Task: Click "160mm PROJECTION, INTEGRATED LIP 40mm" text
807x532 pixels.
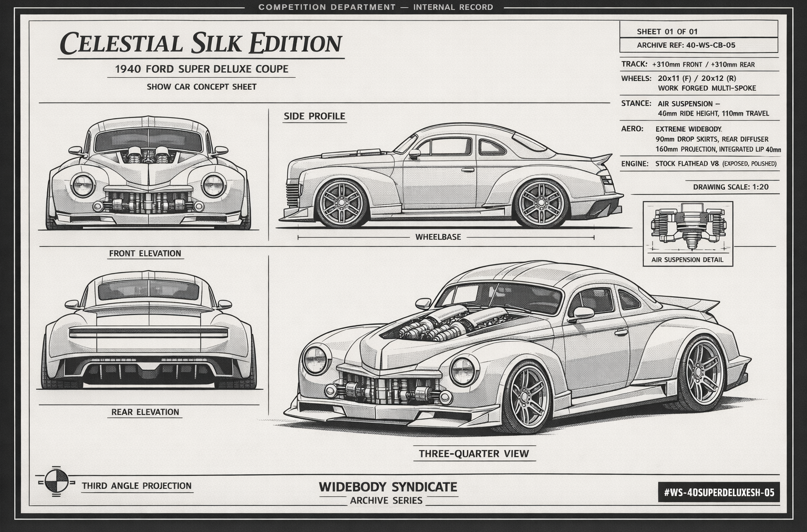Action: pyautogui.click(x=718, y=149)
